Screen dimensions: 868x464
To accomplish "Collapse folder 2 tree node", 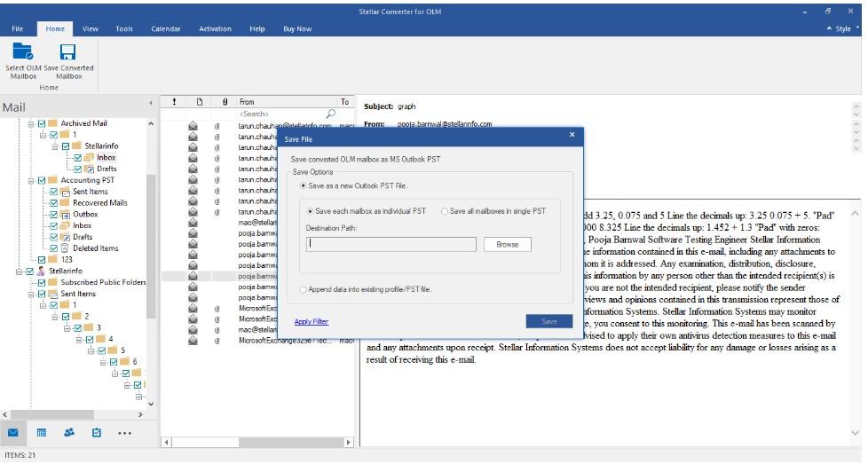I will pyautogui.click(x=55, y=317).
